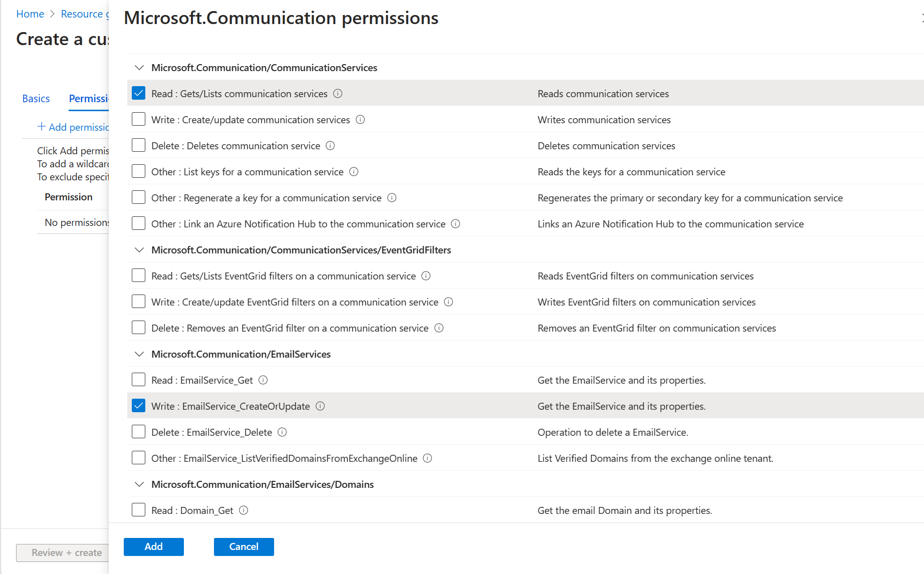The height and width of the screenshot is (574, 924).
Task: Click 'Get the email Domain and its properties.'
Action: tap(625, 510)
